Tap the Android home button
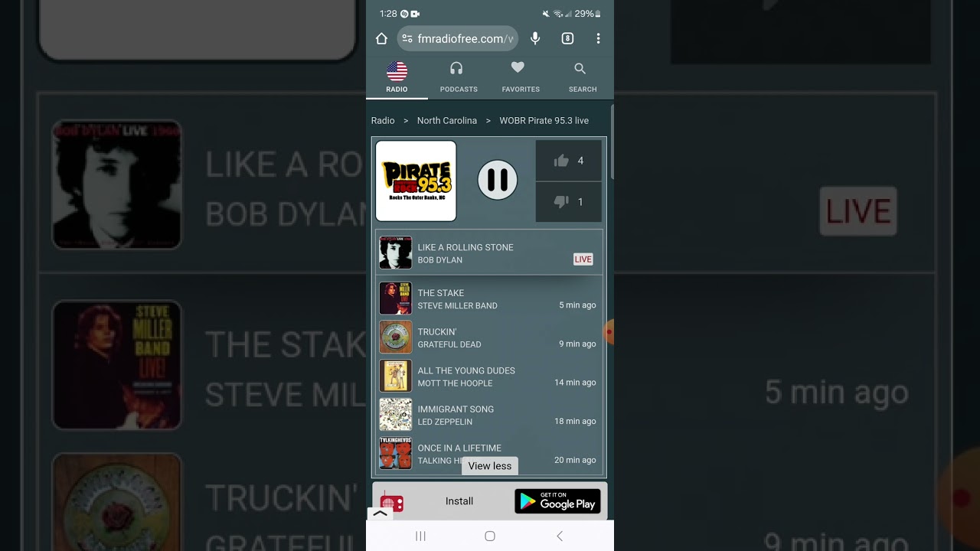Screen dimensions: 980x551 pyautogui.click(x=490, y=536)
